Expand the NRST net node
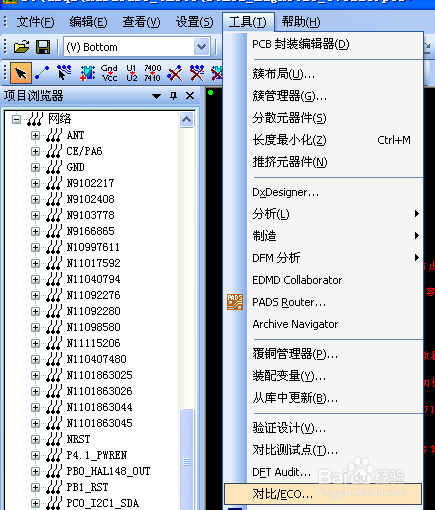This screenshot has height=510, width=435. (x=35, y=439)
